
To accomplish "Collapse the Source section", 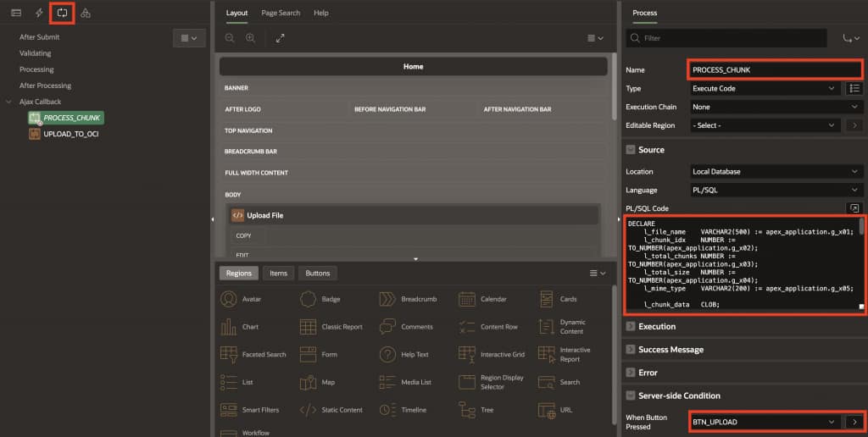I will tap(631, 150).
